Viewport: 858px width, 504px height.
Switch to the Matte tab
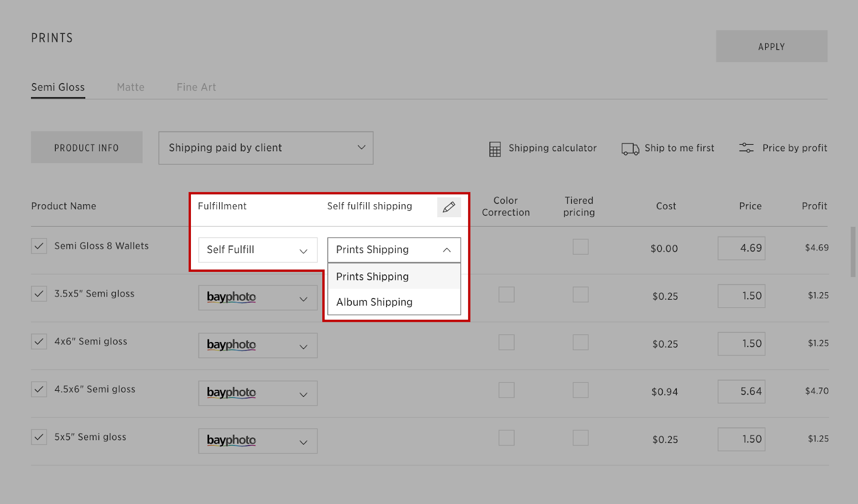tap(131, 87)
